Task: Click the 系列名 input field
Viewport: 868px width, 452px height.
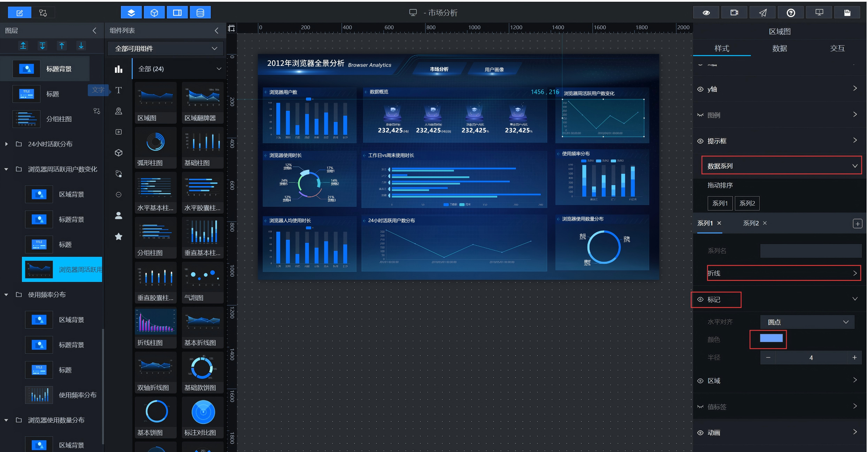Action: [x=811, y=251]
